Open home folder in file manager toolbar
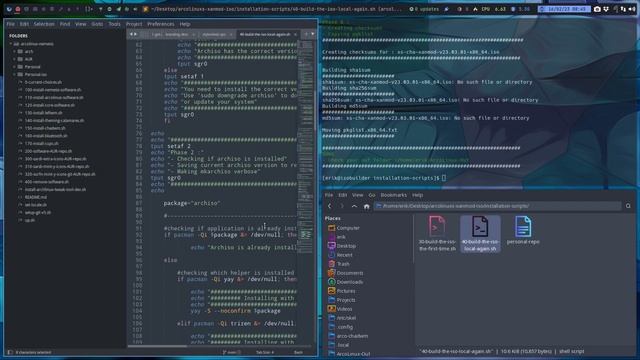Viewport: 640px width, 360px height. (367, 206)
